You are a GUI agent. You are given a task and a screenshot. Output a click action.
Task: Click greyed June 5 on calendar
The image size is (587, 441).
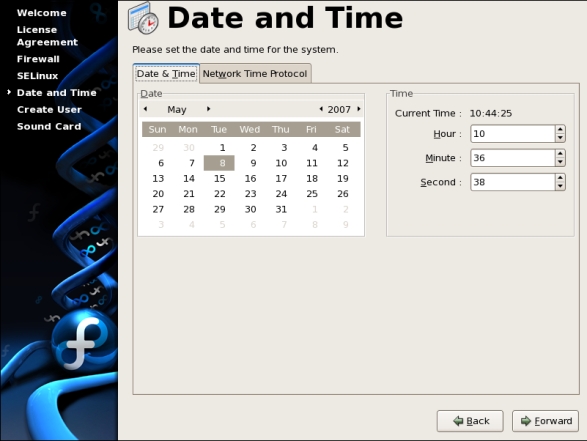[222, 225]
